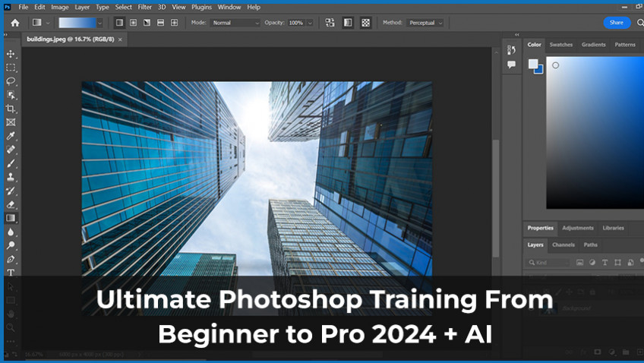
Task: Select the Move tool
Action: pos(11,54)
